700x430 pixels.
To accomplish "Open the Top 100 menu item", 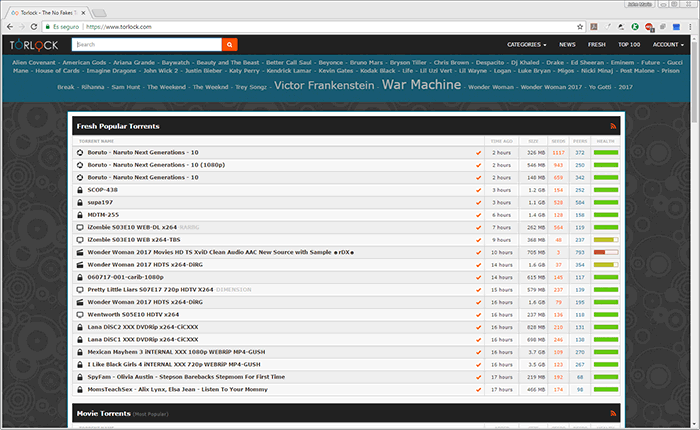I will [629, 45].
